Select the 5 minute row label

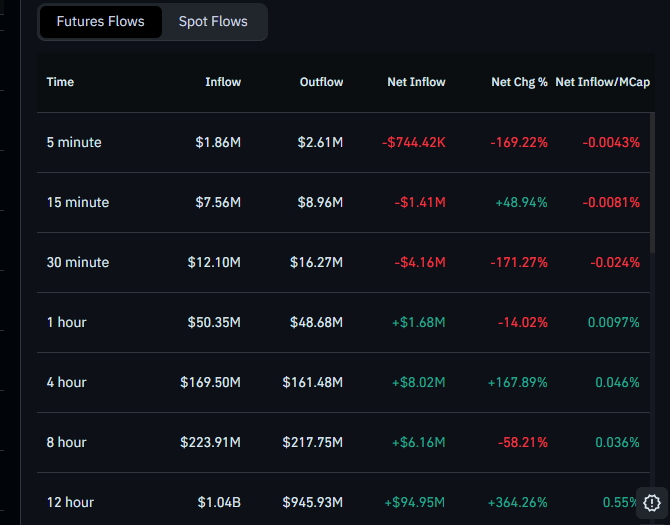point(74,142)
